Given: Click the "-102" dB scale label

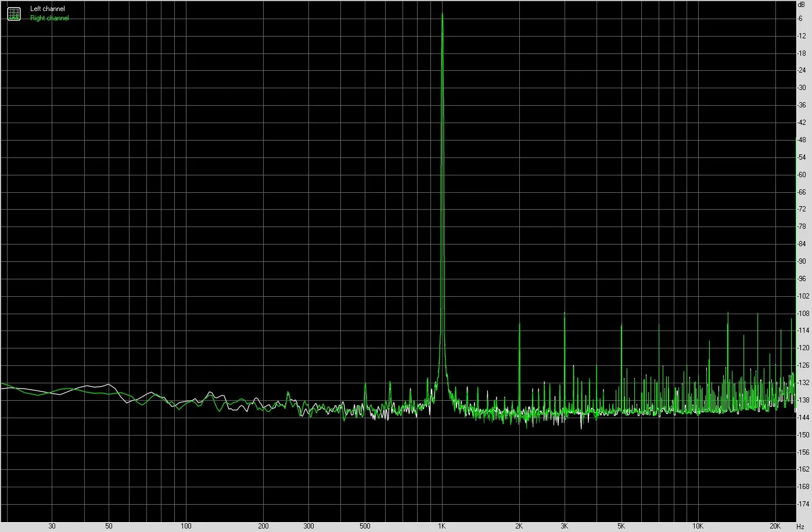Looking at the screenshot, I should click(803, 296).
